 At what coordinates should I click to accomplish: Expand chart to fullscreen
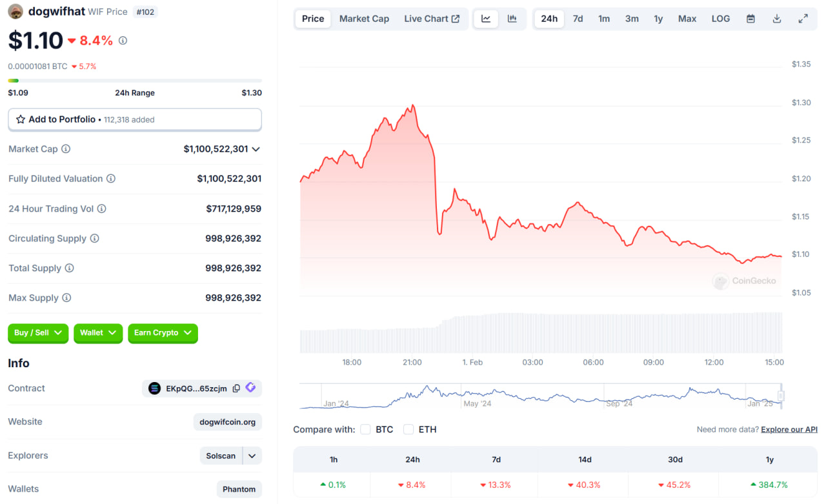[x=803, y=19]
